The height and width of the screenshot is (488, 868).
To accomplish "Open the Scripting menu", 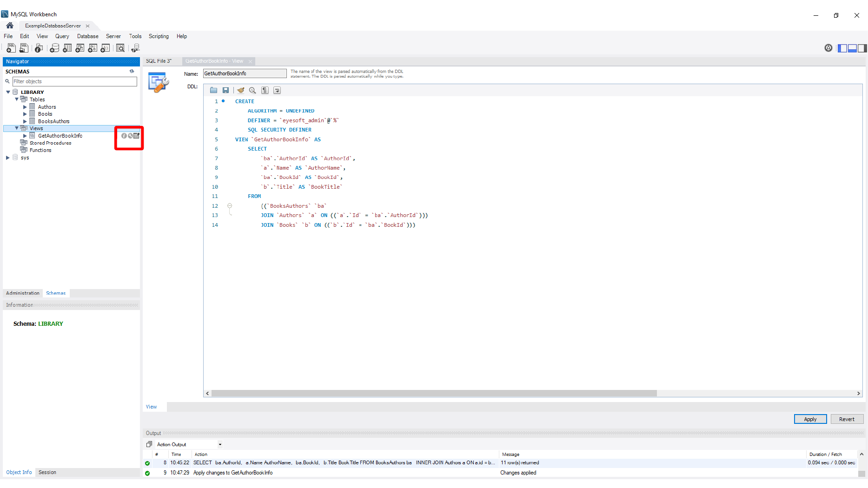I will [x=159, y=36].
